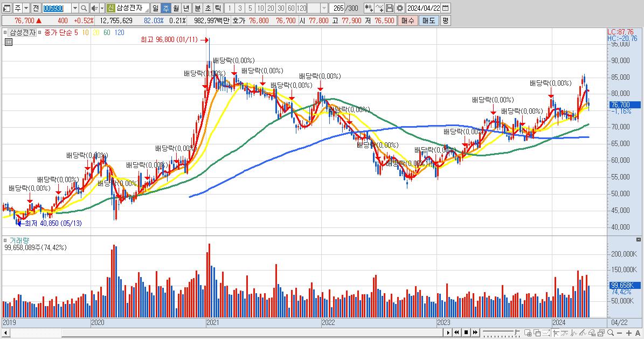Screen dimensions: 644x339
Task: Expand the stock code history dropdown
Action: [x=75, y=8]
